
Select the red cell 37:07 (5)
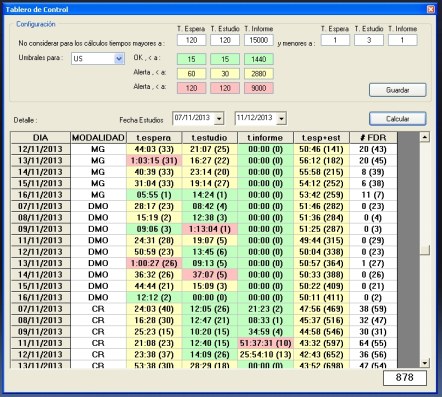[210, 275]
